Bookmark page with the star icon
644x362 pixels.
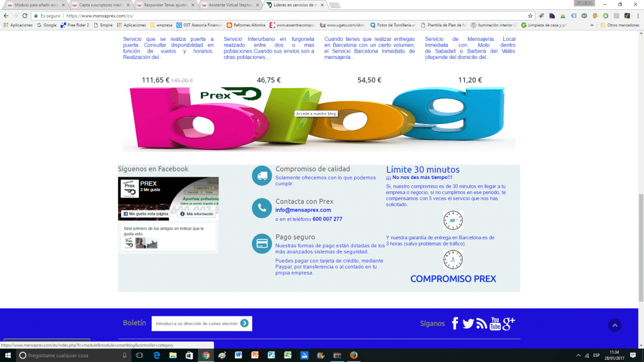coord(530,16)
